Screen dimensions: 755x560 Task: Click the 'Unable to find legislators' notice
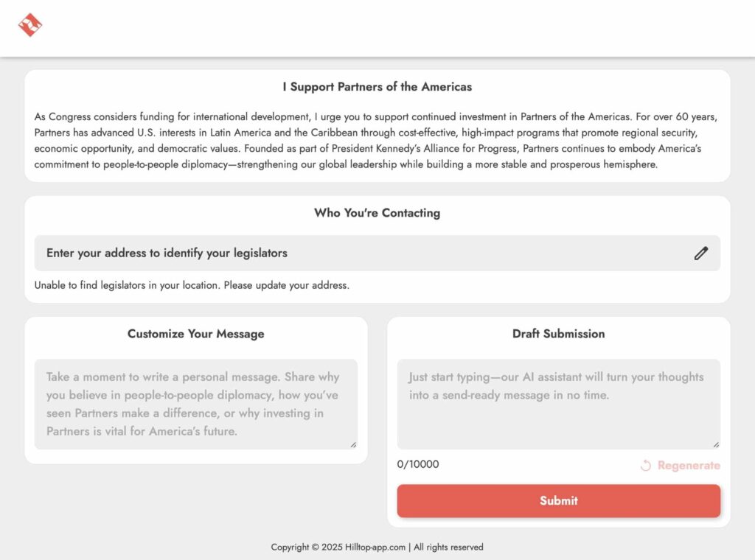pyautogui.click(x=192, y=285)
